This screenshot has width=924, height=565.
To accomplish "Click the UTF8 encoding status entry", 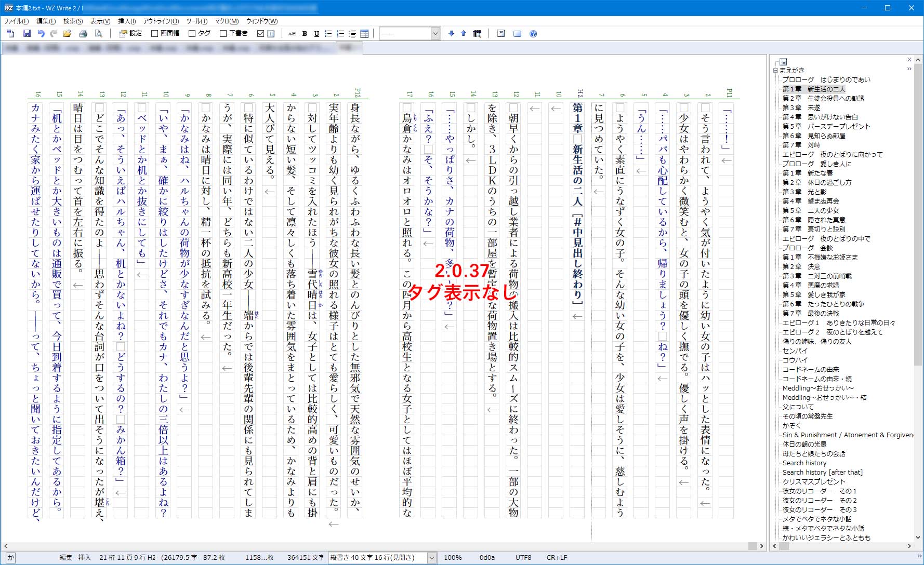I will (x=523, y=558).
